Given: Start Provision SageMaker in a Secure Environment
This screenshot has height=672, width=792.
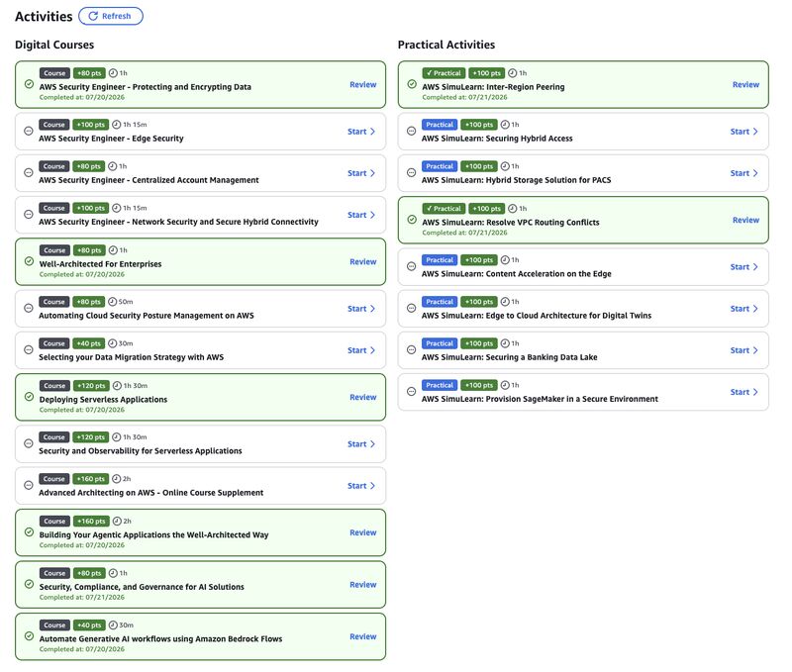Looking at the screenshot, I should 744,392.
